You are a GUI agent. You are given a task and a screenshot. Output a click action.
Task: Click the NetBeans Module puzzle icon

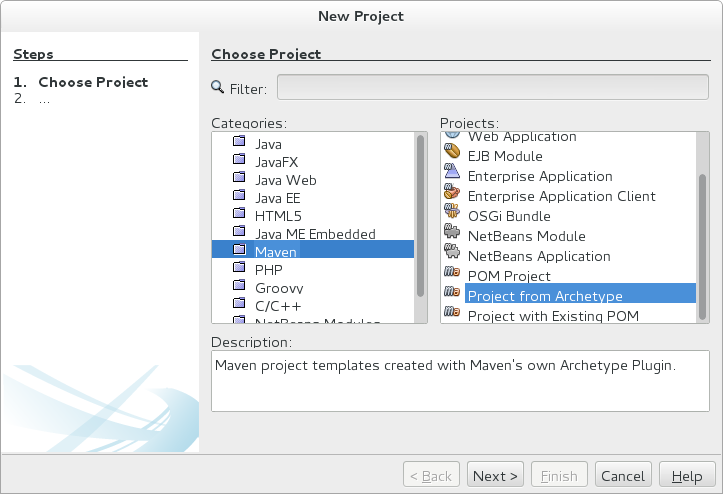[451, 236]
